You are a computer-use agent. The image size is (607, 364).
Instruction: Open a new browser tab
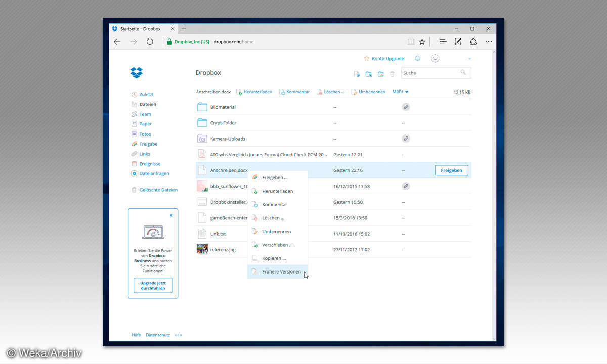[x=184, y=29]
